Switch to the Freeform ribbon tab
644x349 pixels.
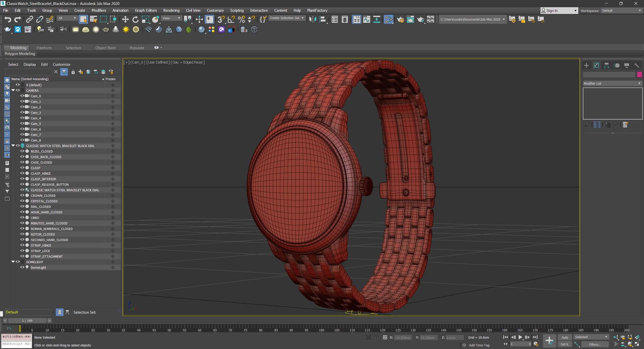pos(44,48)
